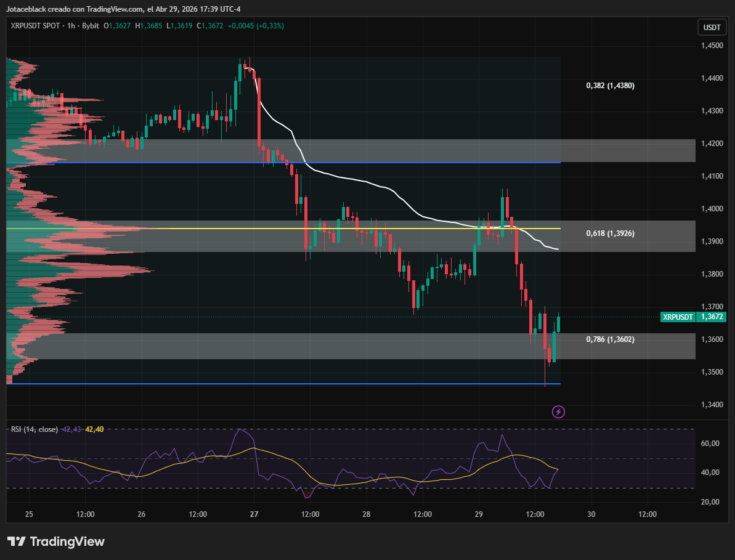Viewport: 735px width, 560px height.
Task: Select the current price 1,3672 label
Action: 711,317
